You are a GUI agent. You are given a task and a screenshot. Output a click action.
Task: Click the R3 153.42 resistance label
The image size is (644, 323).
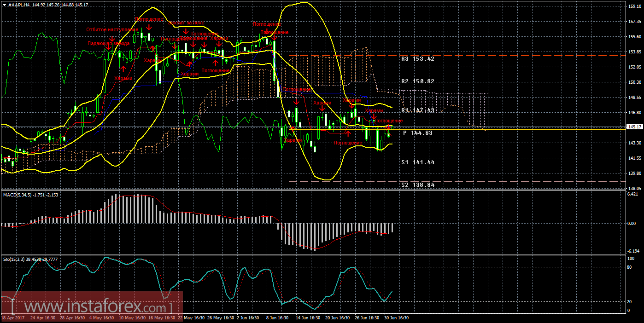417,59
